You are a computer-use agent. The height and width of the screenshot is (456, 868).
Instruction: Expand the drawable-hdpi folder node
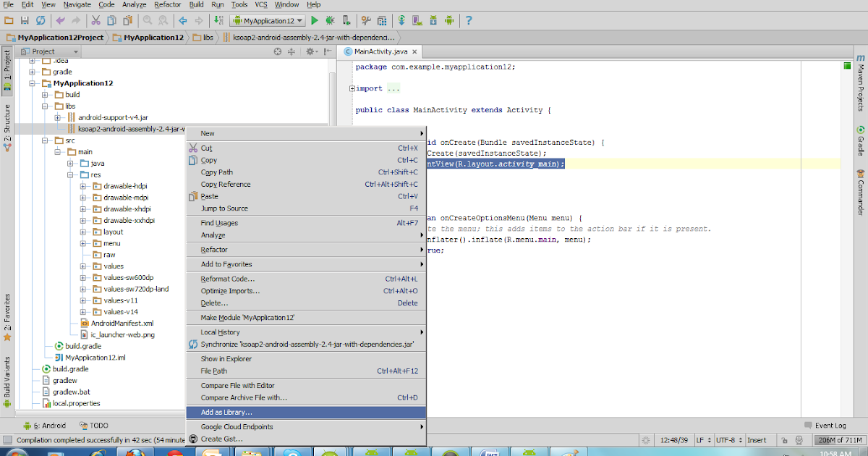pyautogui.click(x=82, y=186)
